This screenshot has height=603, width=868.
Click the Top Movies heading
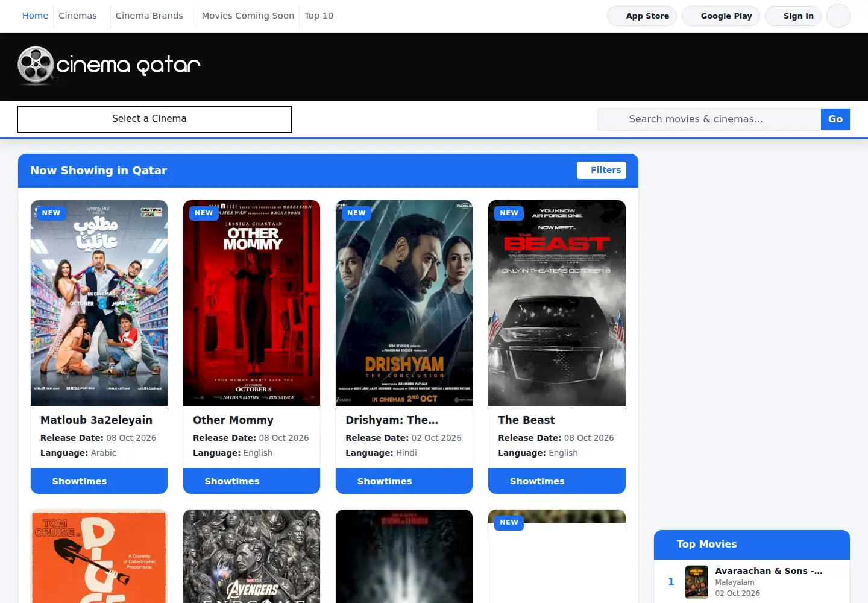tap(706, 545)
